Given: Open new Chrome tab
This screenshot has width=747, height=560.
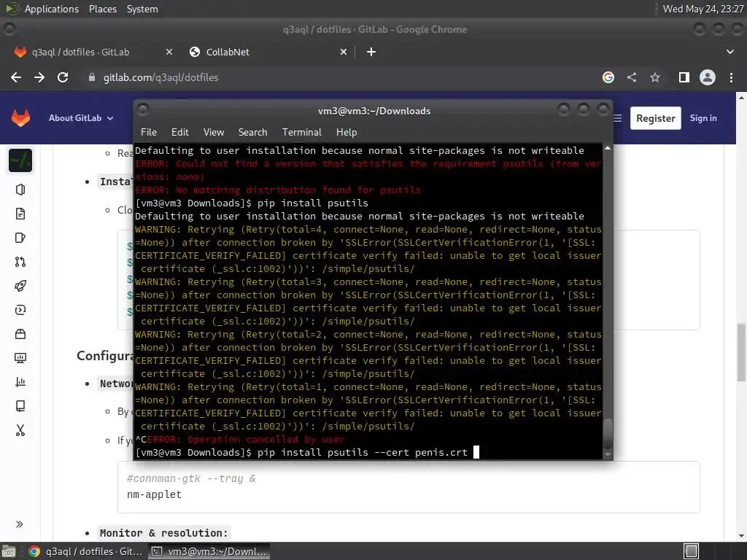Looking at the screenshot, I should pyautogui.click(x=371, y=52).
